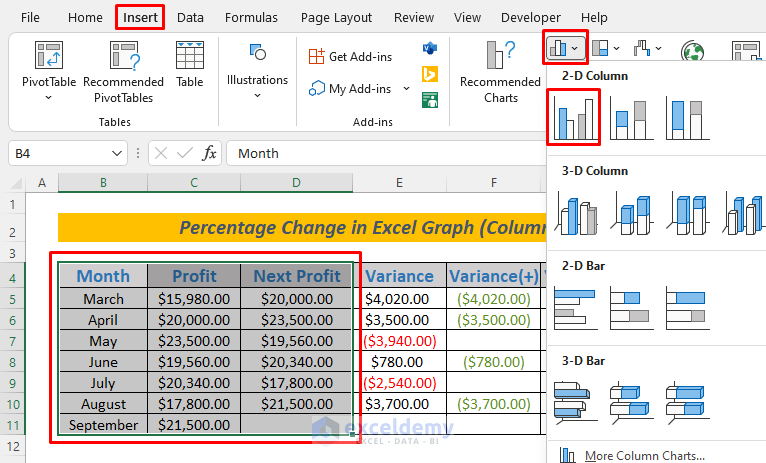Open the File tab
Image resolution: width=766 pixels, height=463 pixels.
point(30,18)
